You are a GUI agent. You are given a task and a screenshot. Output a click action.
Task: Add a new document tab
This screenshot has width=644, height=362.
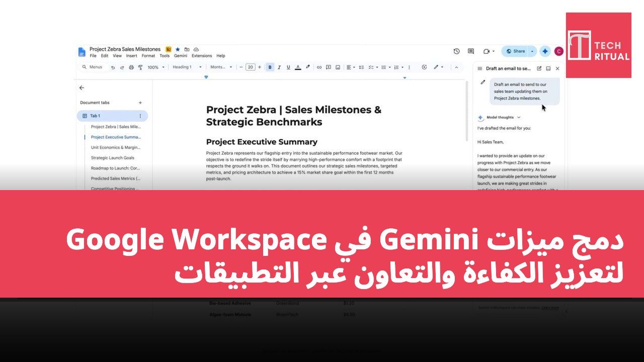[140, 103]
